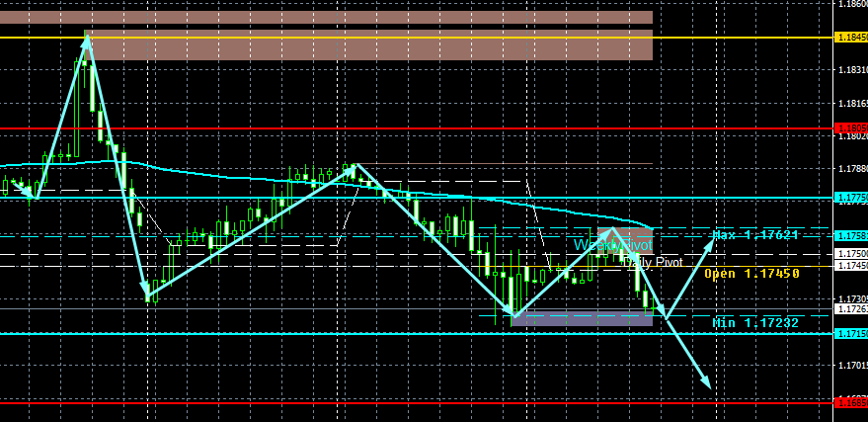Click the cyan 1.1775 price tag on axis
The width and height of the screenshot is (868, 422).
coord(850,197)
